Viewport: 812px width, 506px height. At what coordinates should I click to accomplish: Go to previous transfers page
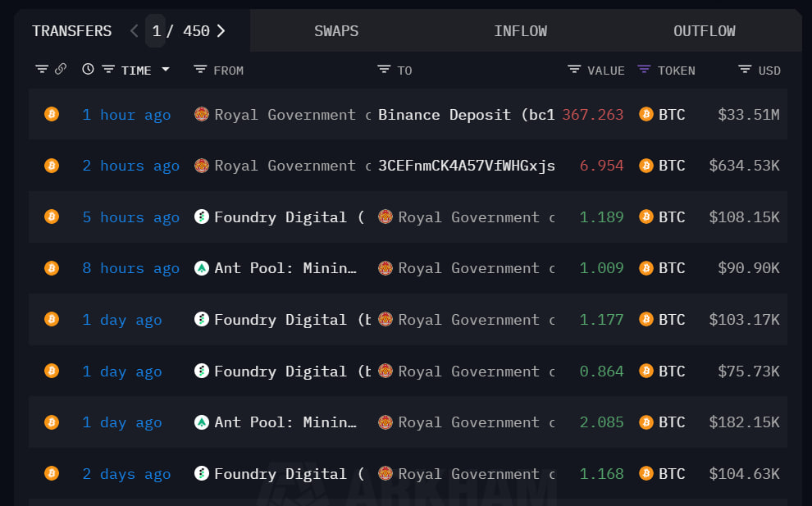click(x=135, y=31)
